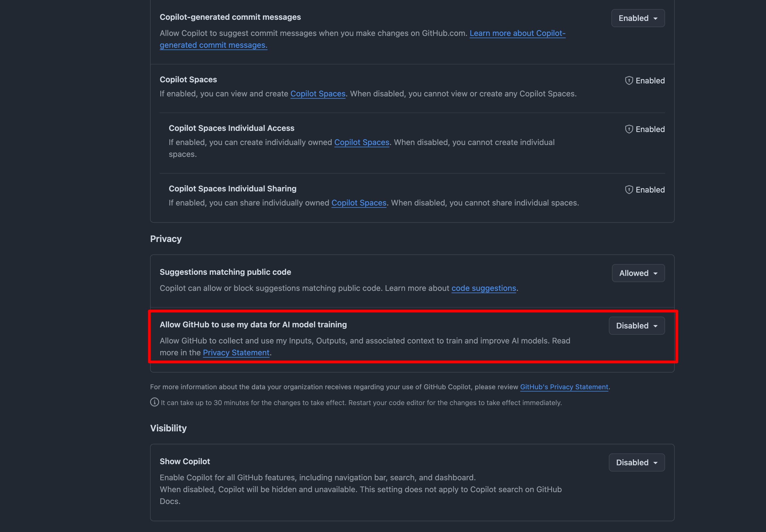
Task: Open the Disabled dropdown for Show Copilot
Action: (x=637, y=462)
